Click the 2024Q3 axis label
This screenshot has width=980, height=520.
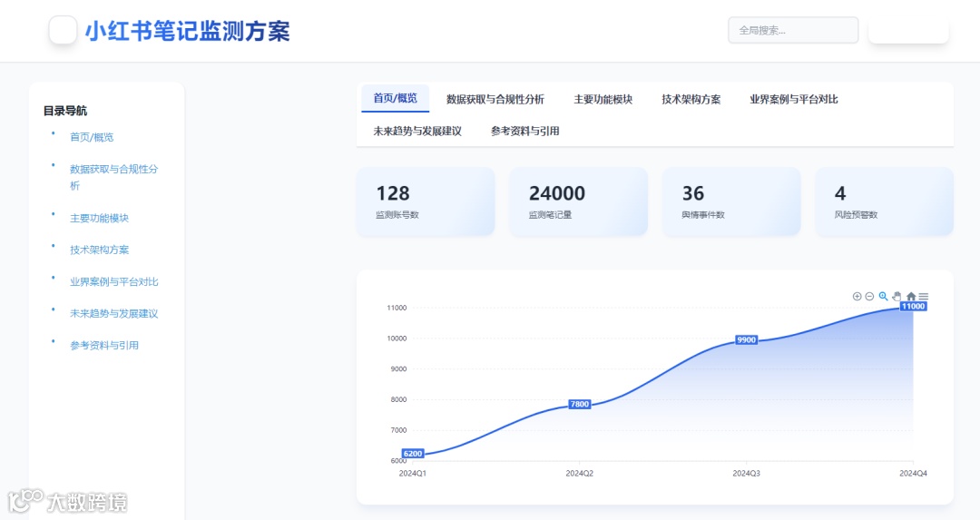[x=746, y=474]
